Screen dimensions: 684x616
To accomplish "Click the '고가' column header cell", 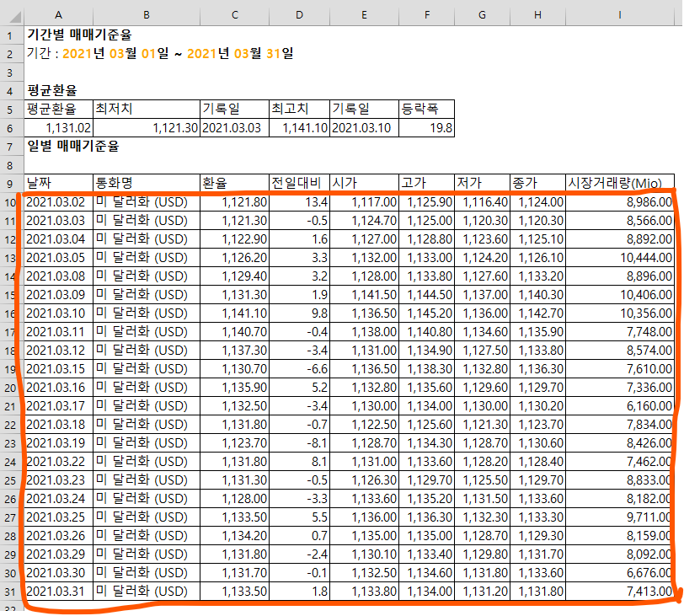I will (x=426, y=183).
